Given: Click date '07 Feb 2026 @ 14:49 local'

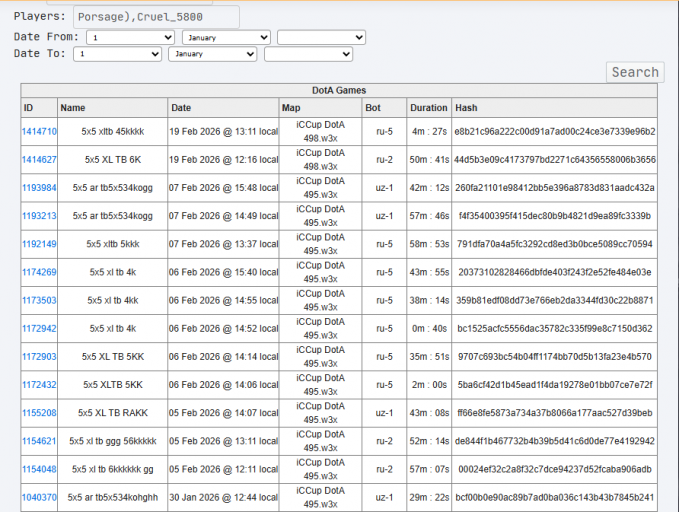Looking at the screenshot, I should 223,216.
